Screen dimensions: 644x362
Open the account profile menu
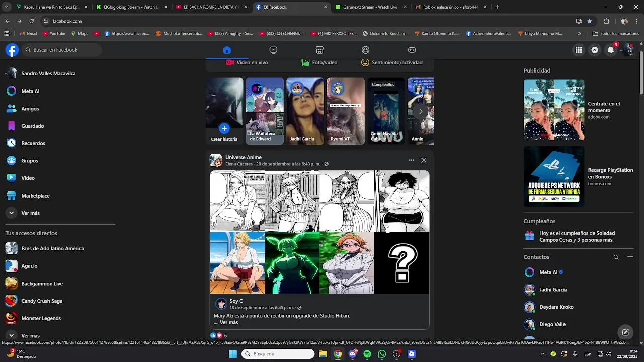tap(627, 50)
